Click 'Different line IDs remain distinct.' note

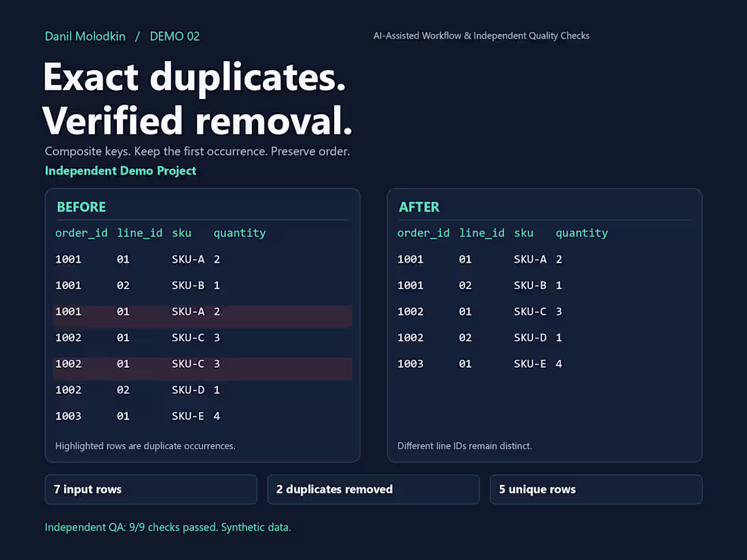tap(464, 446)
